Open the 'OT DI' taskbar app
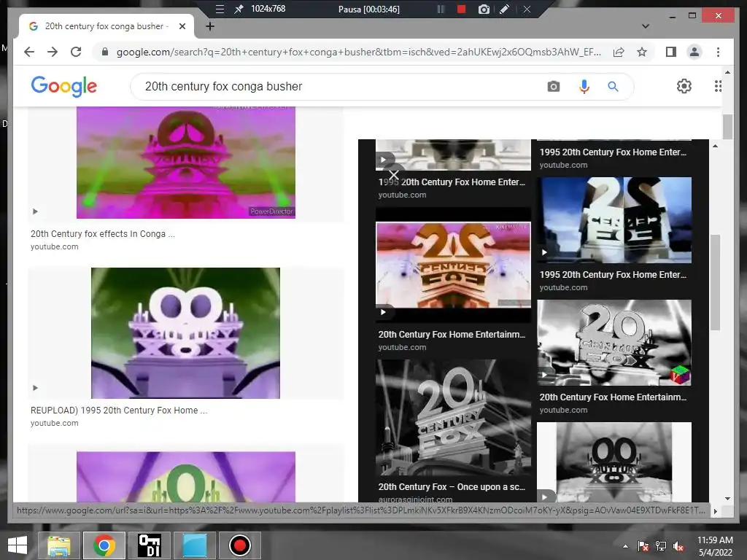Image resolution: width=747 pixels, height=560 pixels. tap(149, 545)
